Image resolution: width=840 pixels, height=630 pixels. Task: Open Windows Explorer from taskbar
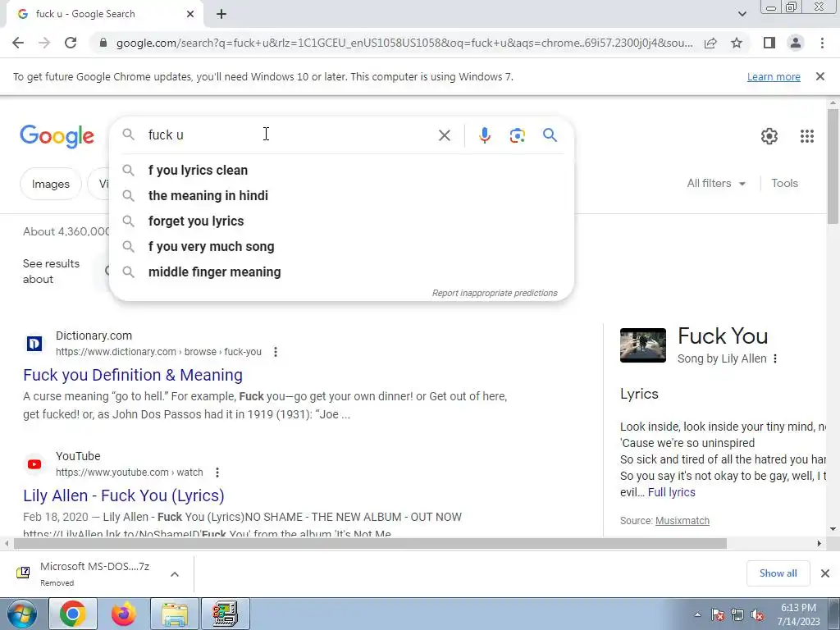click(x=175, y=614)
